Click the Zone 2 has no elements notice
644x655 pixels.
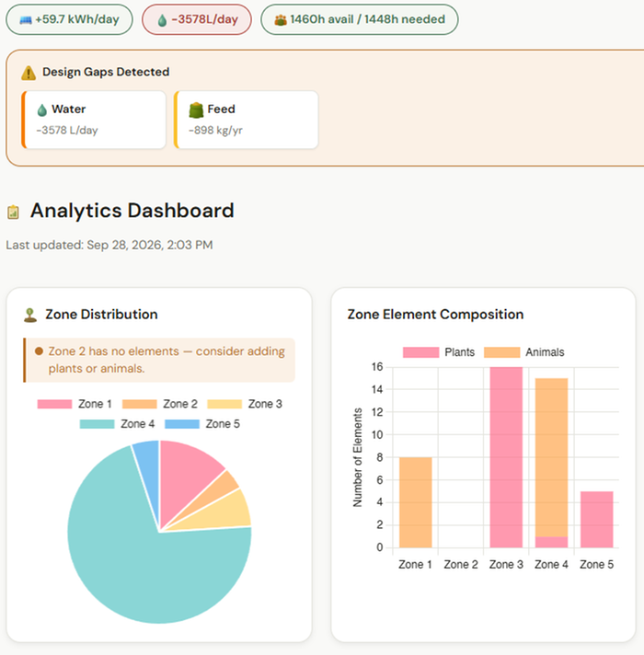click(x=159, y=360)
